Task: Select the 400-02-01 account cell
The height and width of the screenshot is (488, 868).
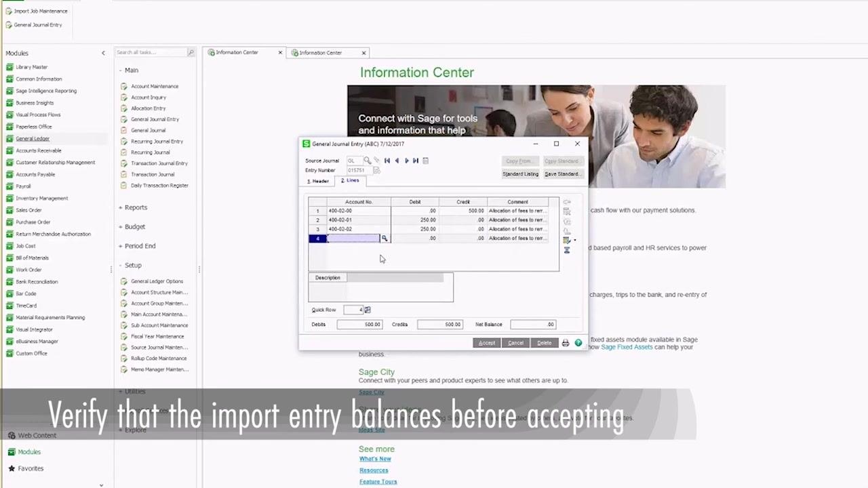Action: (359, 220)
